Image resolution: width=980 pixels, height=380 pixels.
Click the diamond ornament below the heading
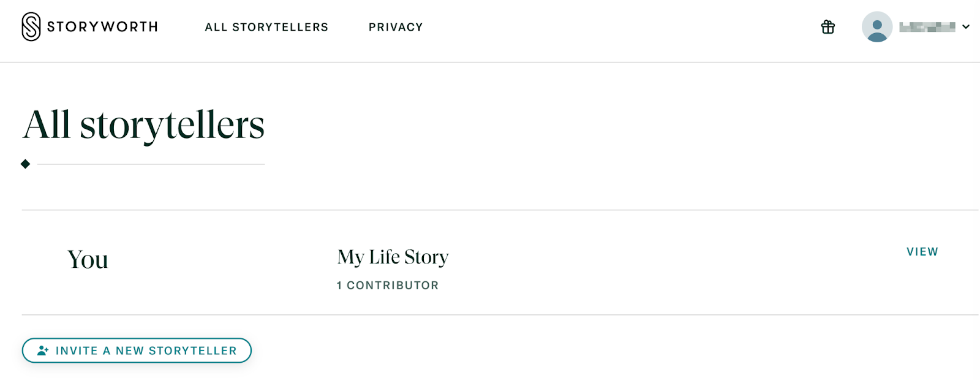(x=25, y=164)
